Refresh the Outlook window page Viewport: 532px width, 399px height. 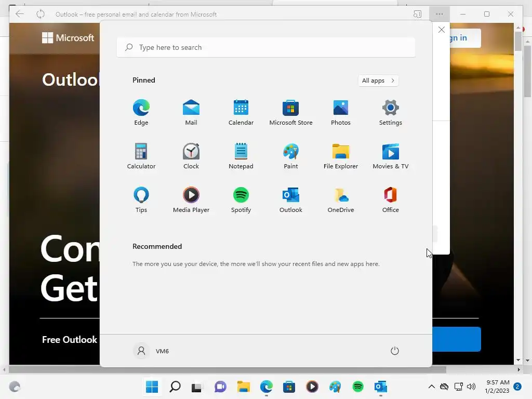pyautogui.click(x=41, y=14)
